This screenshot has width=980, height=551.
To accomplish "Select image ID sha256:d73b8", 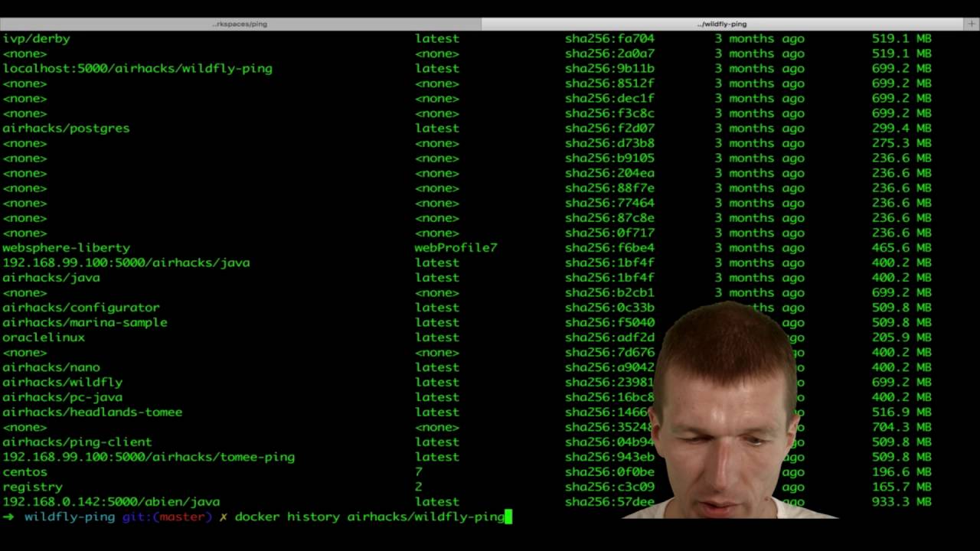I will pyautogui.click(x=610, y=143).
